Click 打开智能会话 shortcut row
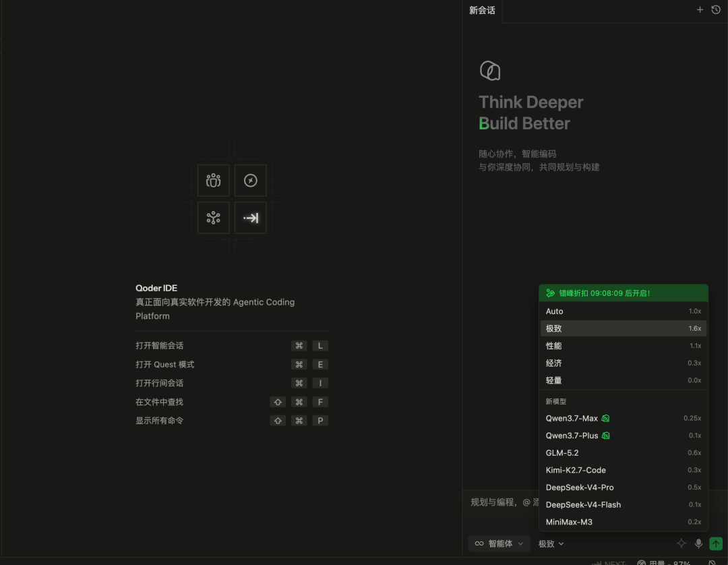Image resolution: width=728 pixels, height=565 pixels. (x=232, y=345)
